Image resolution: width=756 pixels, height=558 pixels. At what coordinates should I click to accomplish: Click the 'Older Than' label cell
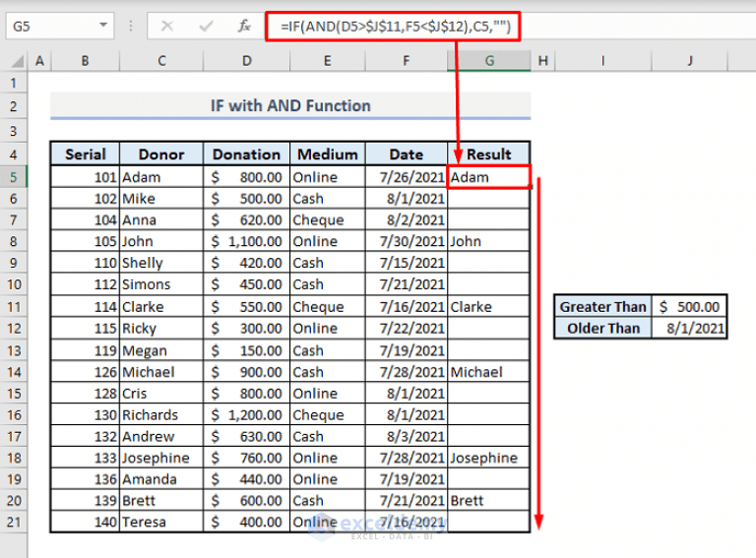[x=602, y=328]
